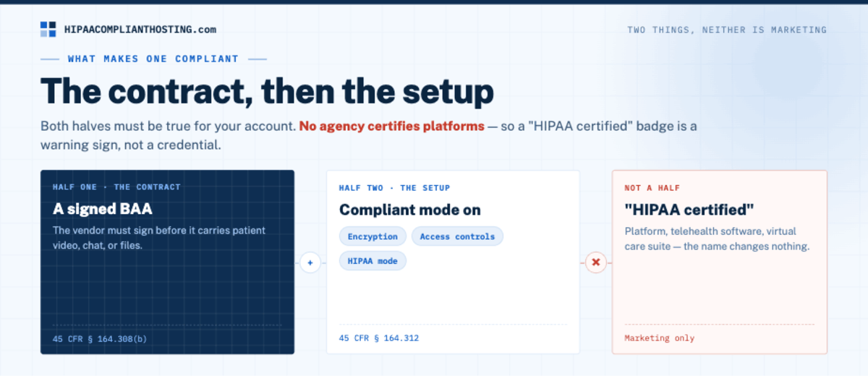The height and width of the screenshot is (376, 868).
Task: Click the 45 CFR § 164.308(b) citation
Action: coord(101,338)
